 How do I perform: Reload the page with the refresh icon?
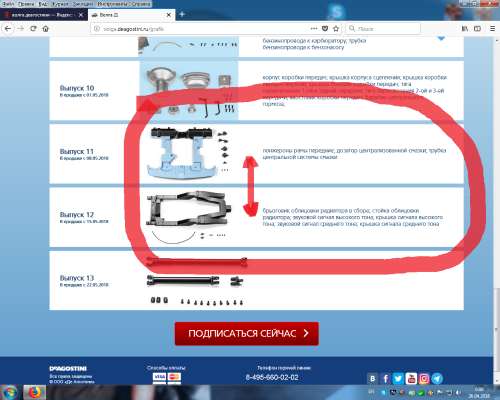click(33, 29)
